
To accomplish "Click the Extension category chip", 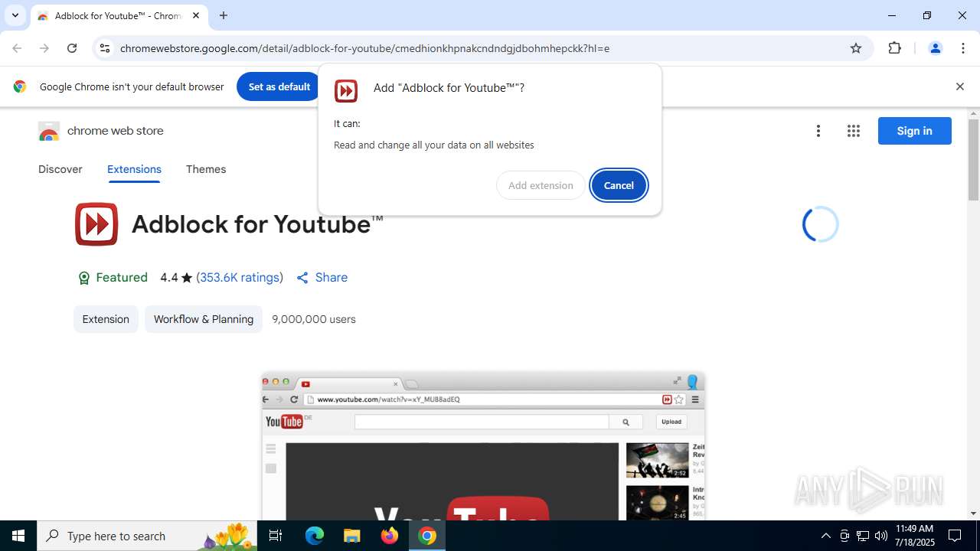I will [106, 319].
